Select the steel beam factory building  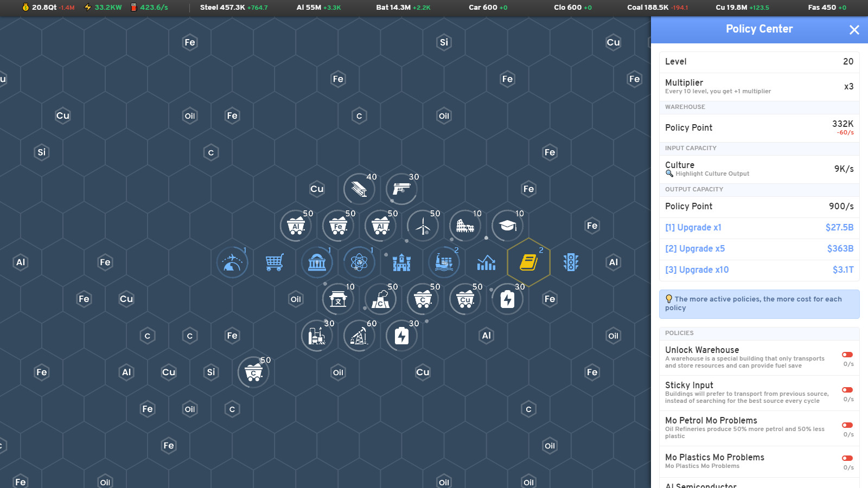(359, 189)
